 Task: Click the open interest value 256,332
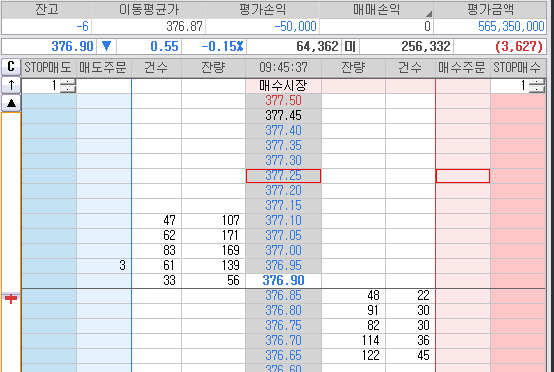[426, 46]
